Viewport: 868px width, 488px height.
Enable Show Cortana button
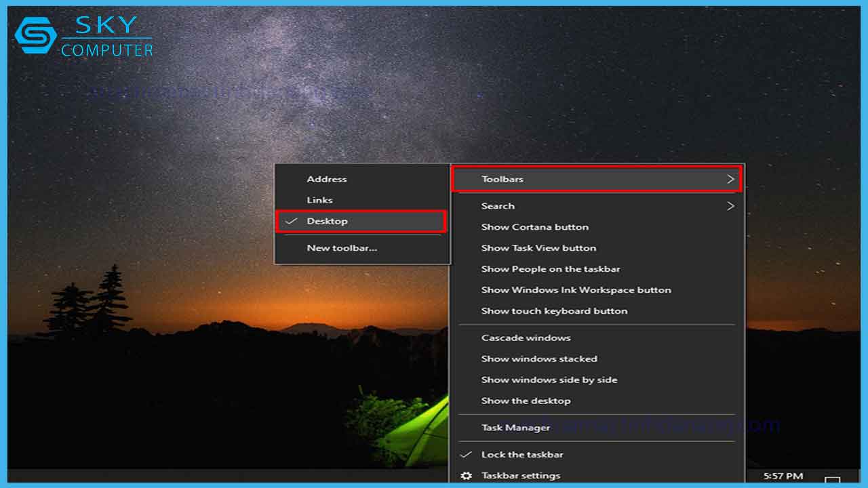click(x=533, y=226)
